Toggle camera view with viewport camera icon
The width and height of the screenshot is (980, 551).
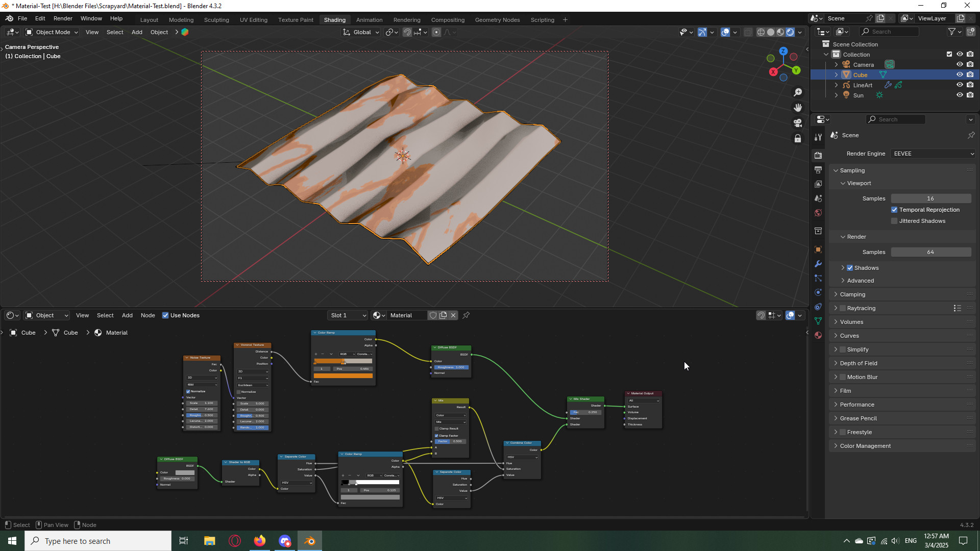[x=798, y=123]
